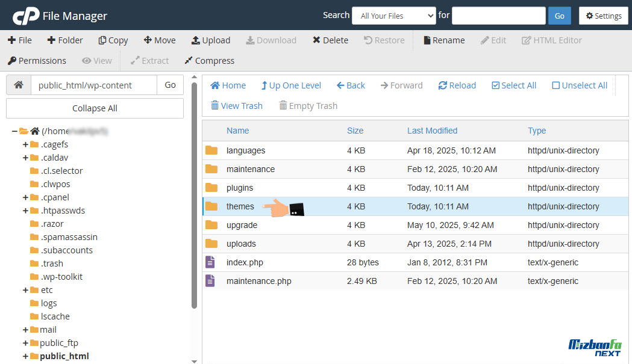Viewport: 632px width, 364px height.
Task: Open Settings with the gear button
Action: (604, 16)
